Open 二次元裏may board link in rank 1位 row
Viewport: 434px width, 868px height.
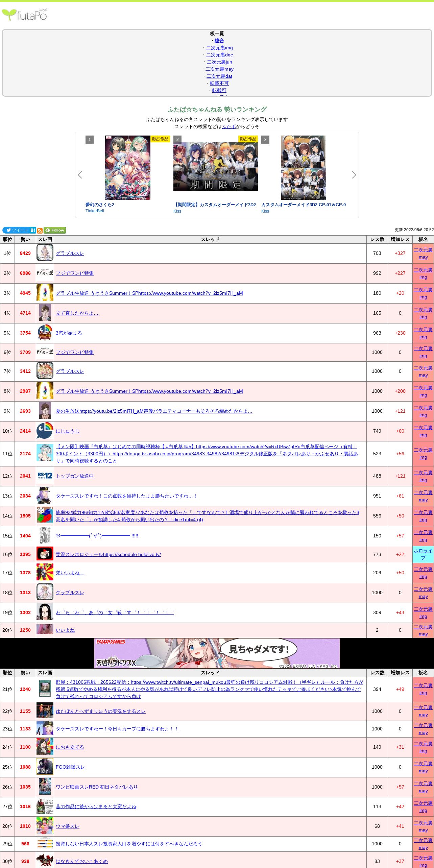[423, 254]
